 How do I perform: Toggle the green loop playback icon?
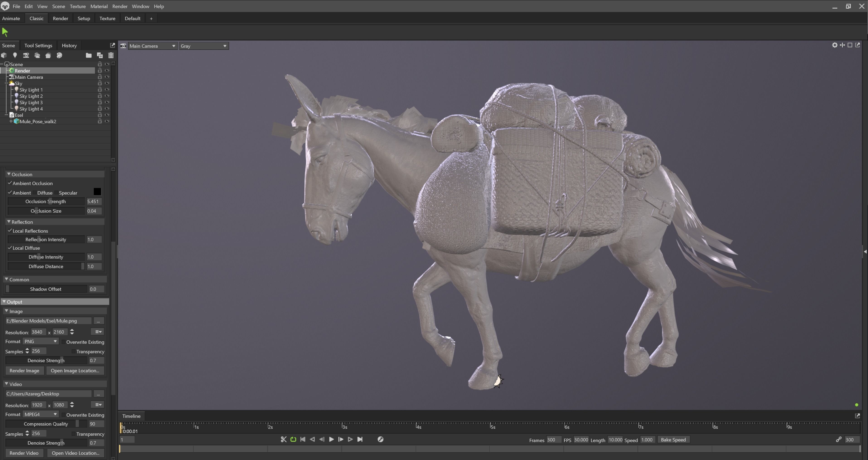(293, 439)
